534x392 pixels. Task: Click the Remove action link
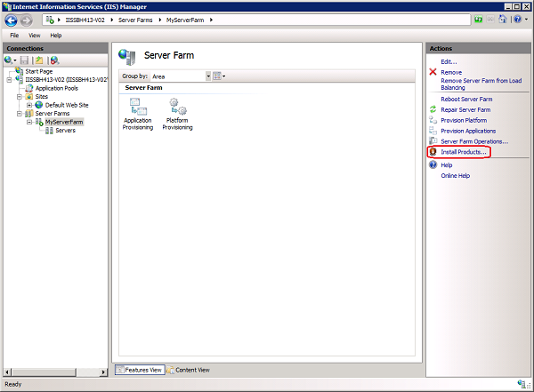point(451,72)
